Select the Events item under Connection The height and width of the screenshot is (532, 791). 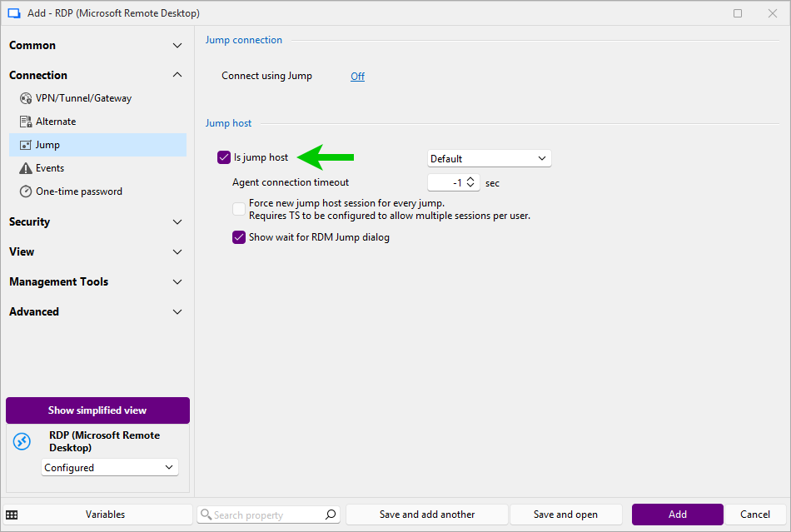tap(50, 168)
